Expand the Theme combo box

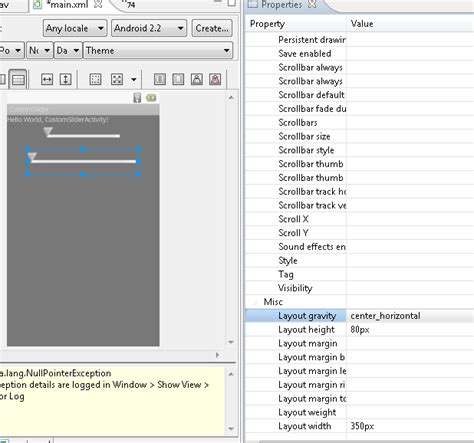[x=158, y=51]
